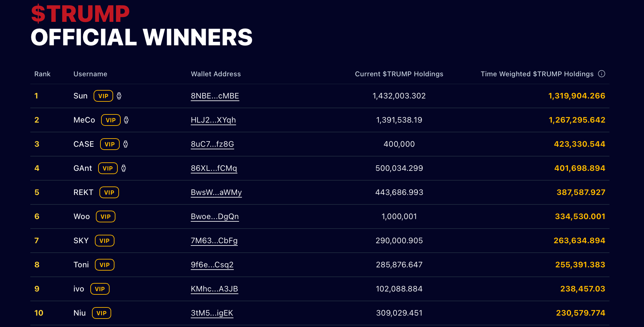This screenshot has height=327, width=644.
Task: Click the watch icon beside MeCo
Action: tap(126, 120)
